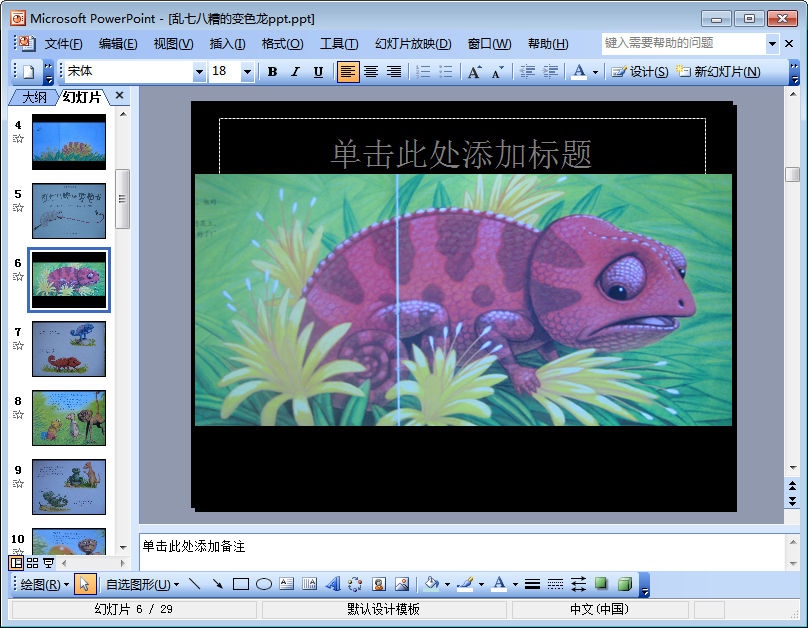Open line color dropdown arrow
Screen dimensions: 808x628
click(x=481, y=585)
